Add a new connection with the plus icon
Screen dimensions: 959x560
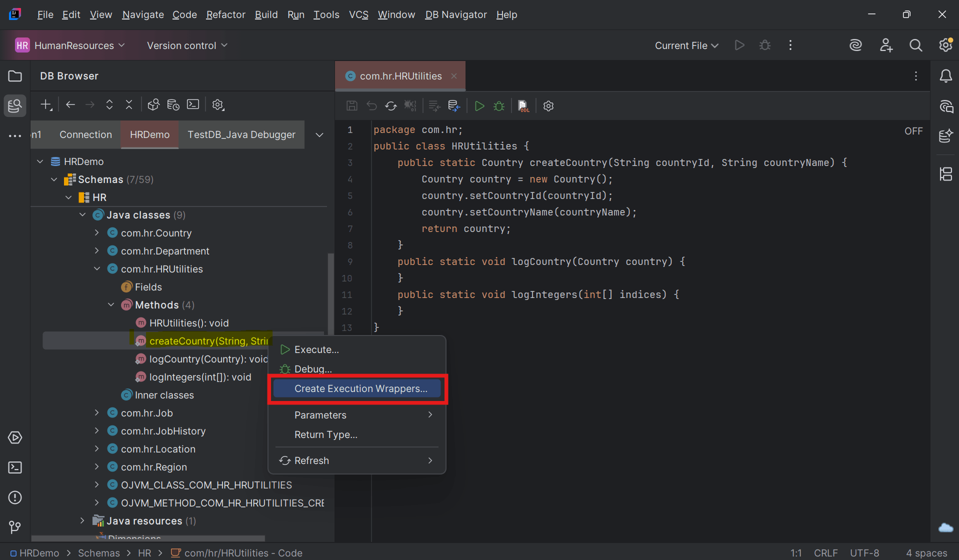click(45, 104)
